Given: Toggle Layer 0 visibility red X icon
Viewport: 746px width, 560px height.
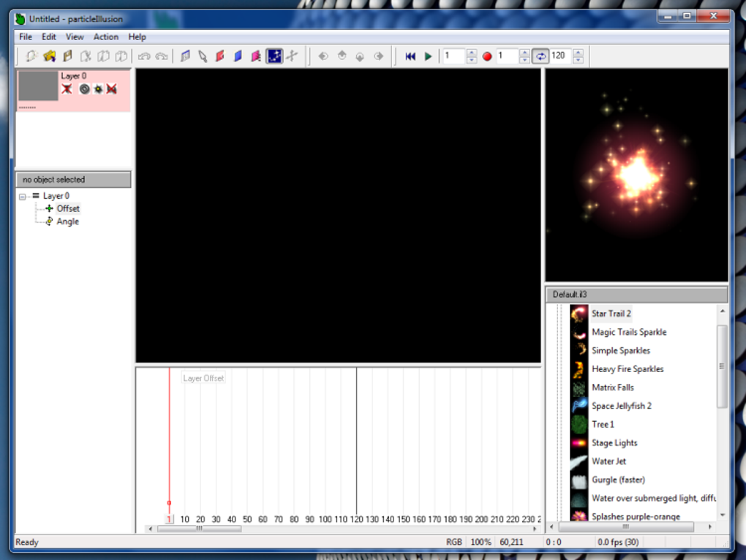Looking at the screenshot, I should click(x=67, y=89).
